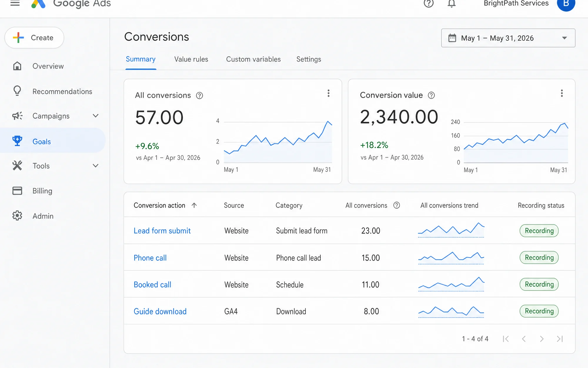The height and width of the screenshot is (368, 588).
Task: Switch to the Settings tab
Action: tap(309, 59)
